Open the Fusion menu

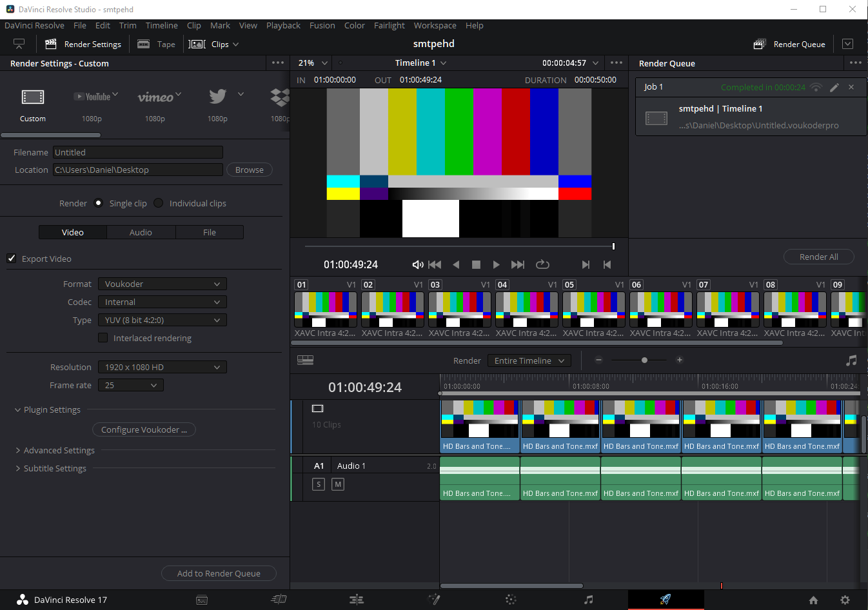coord(322,25)
